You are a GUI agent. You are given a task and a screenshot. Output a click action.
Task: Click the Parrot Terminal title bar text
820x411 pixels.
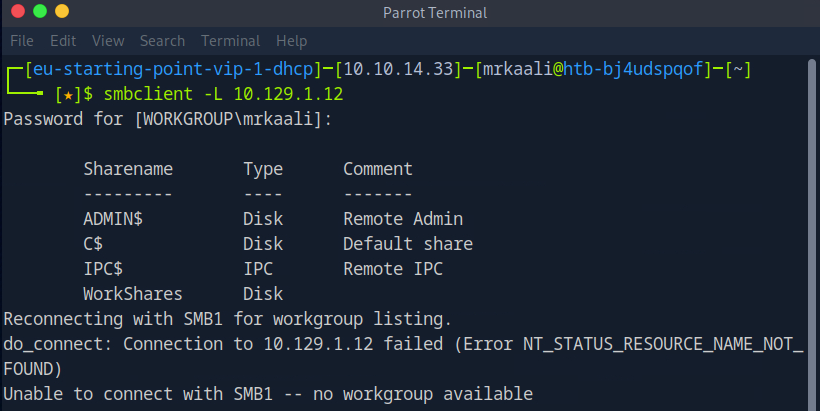pyautogui.click(x=433, y=12)
